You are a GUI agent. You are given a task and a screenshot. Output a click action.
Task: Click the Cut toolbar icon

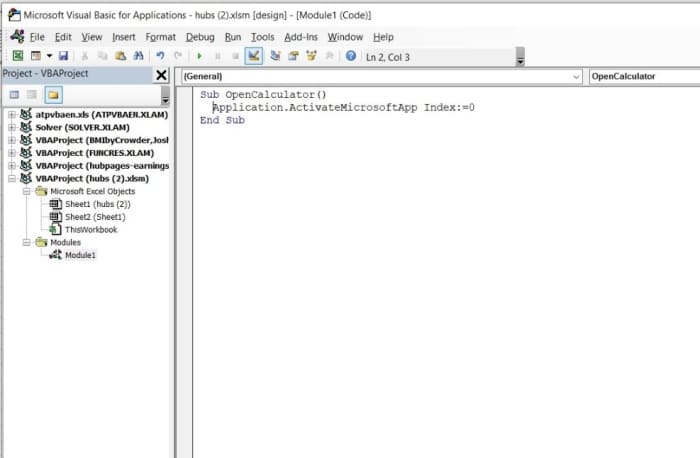84,56
